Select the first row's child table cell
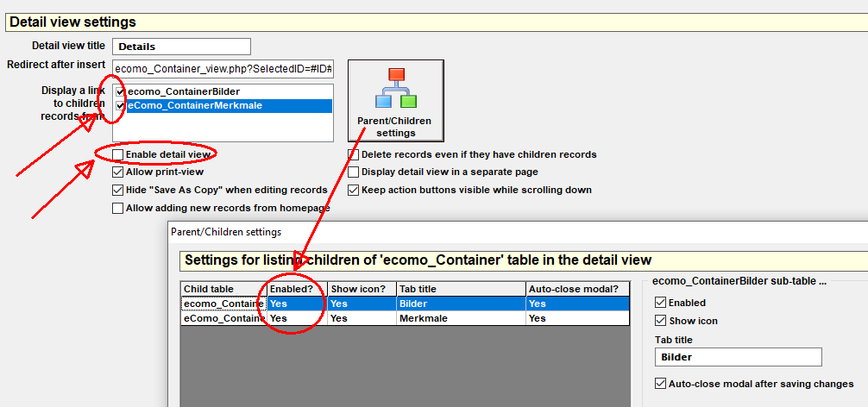Viewport: 868px width, 407px height. click(223, 304)
